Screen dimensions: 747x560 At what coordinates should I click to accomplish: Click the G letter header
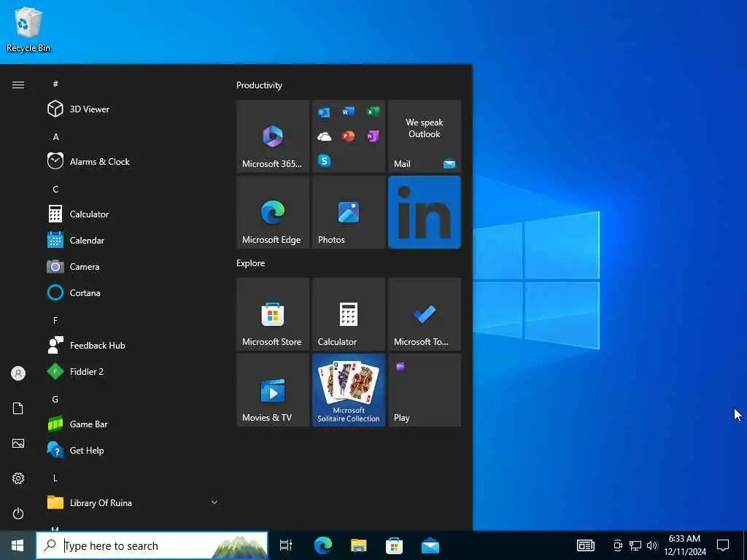[x=55, y=399]
